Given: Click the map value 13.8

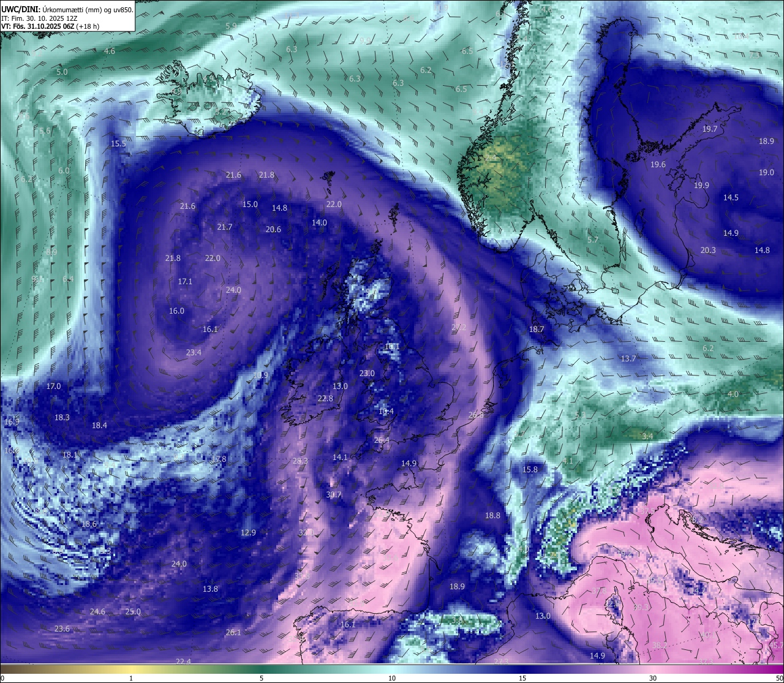Looking at the screenshot, I should click(x=210, y=589).
